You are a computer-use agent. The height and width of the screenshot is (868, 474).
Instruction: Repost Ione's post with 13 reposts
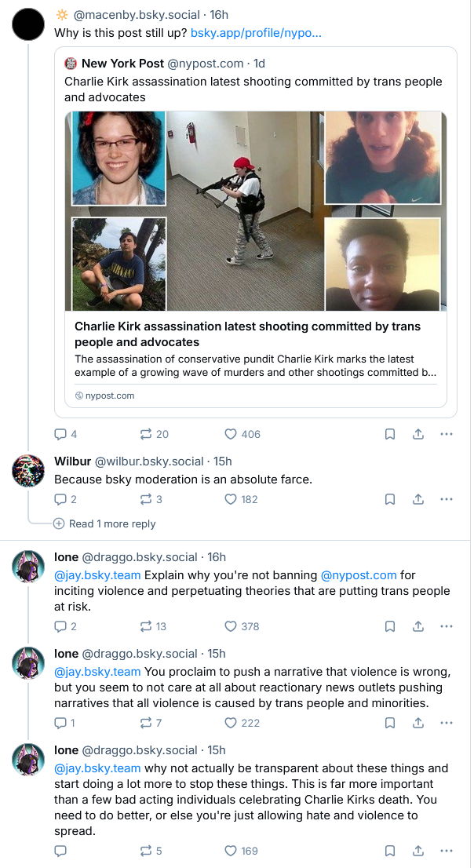(145, 626)
